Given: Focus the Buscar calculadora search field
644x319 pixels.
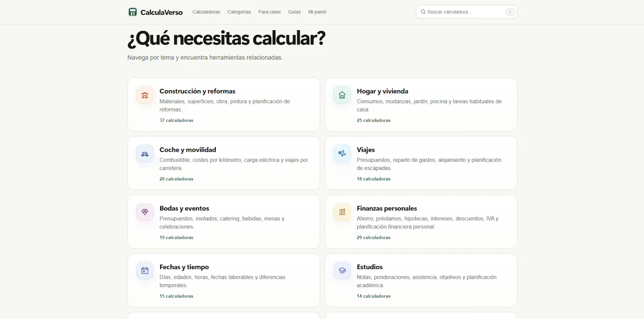Looking at the screenshot, I should 466,12.
